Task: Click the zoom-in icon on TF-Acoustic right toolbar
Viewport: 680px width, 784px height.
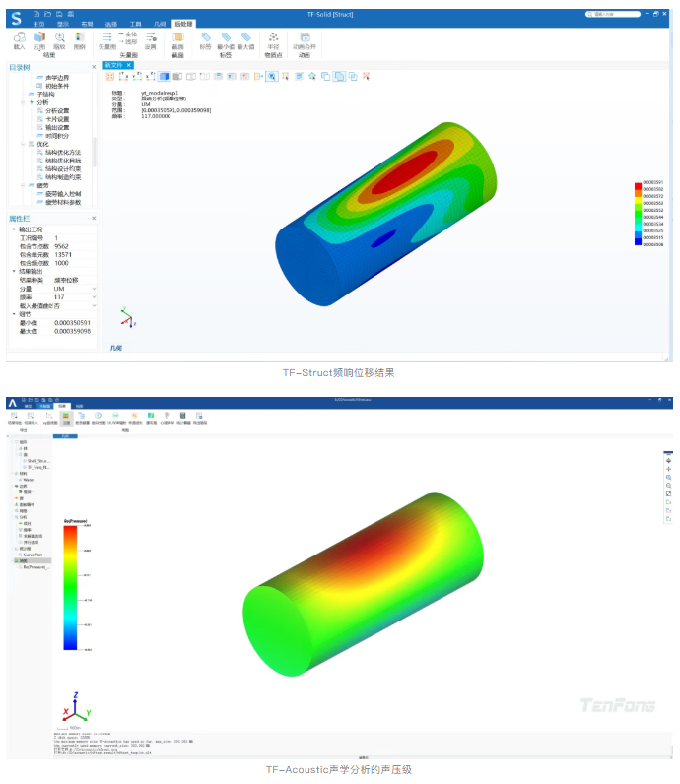Action: point(668,478)
